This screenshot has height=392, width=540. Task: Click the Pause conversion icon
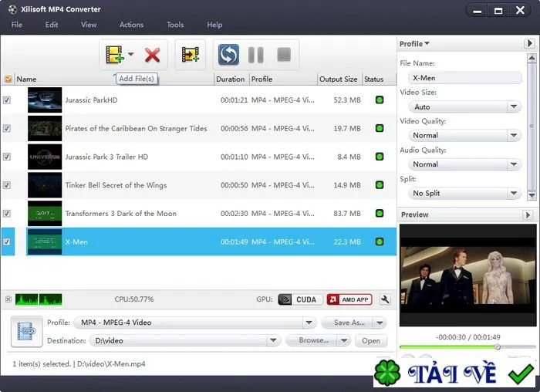[256, 55]
